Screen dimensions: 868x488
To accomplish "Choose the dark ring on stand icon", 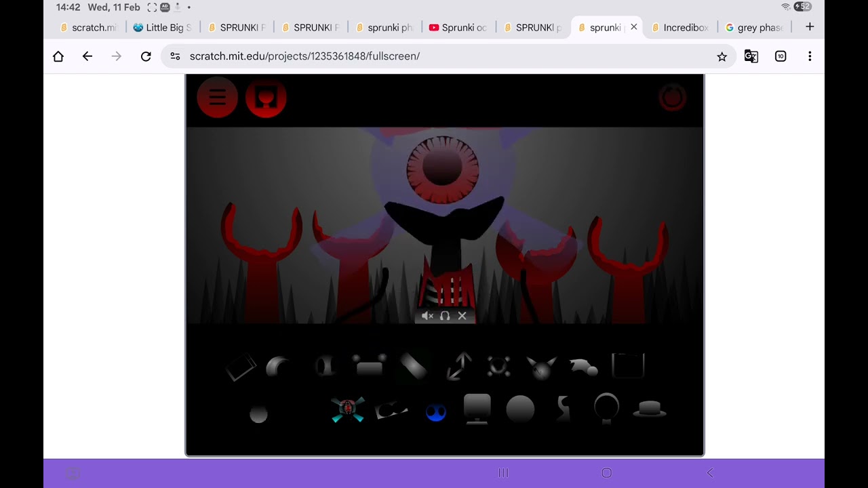I will click(x=606, y=409).
